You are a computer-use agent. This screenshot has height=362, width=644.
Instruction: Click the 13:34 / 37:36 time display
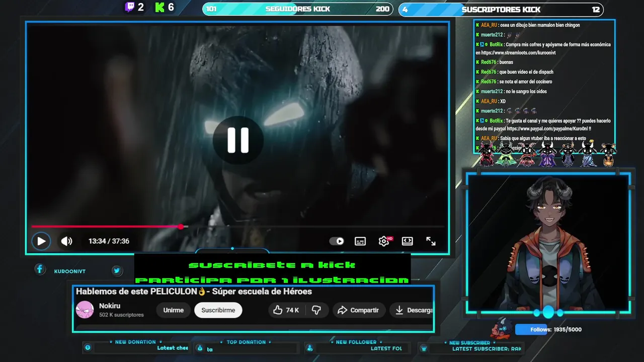(x=109, y=241)
